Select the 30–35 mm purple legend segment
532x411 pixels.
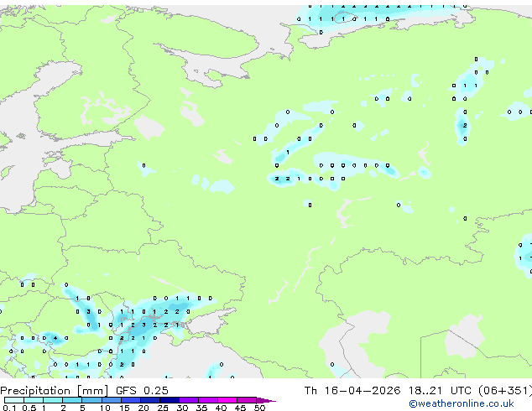[189, 400]
